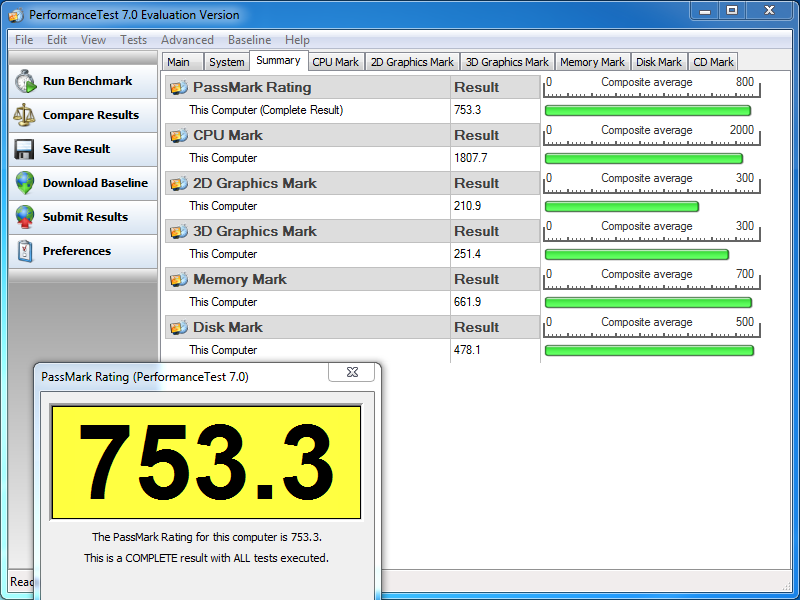Click the PassMark Rating green result bar

[648, 111]
